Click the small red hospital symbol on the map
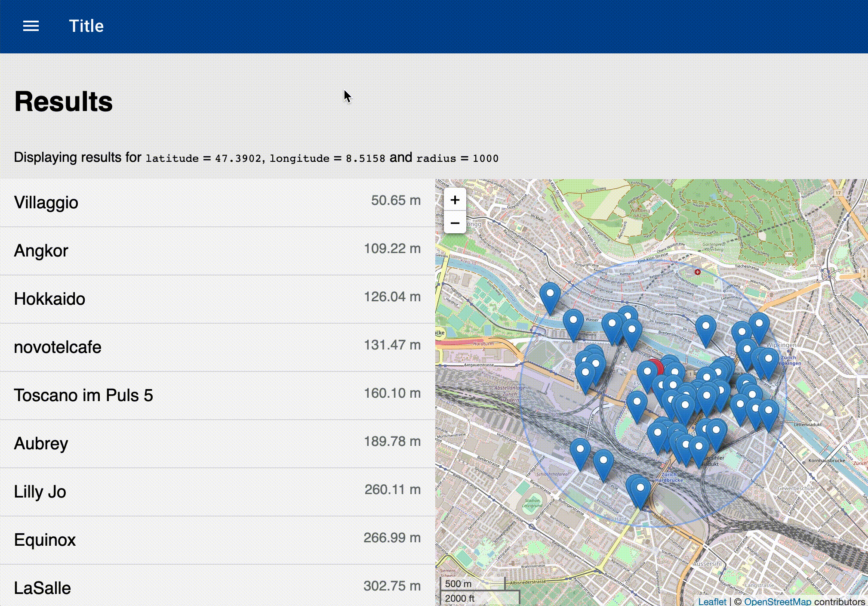The height and width of the screenshot is (606, 868). [x=698, y=272]
